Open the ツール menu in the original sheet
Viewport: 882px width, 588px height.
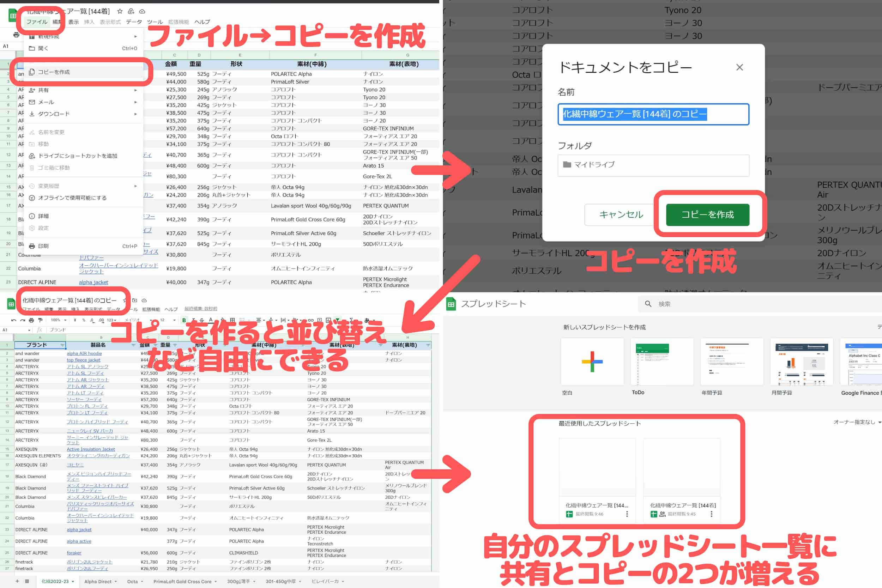[155, 22]
